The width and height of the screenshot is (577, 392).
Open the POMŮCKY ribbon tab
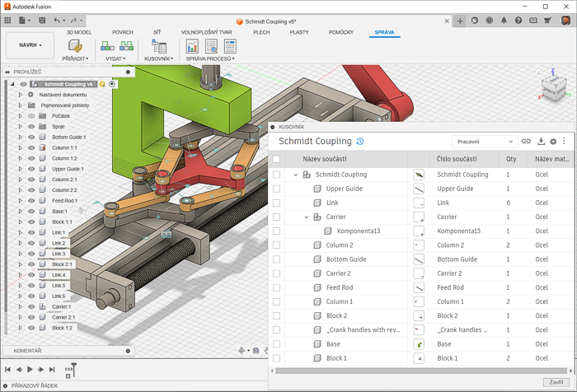341,32
